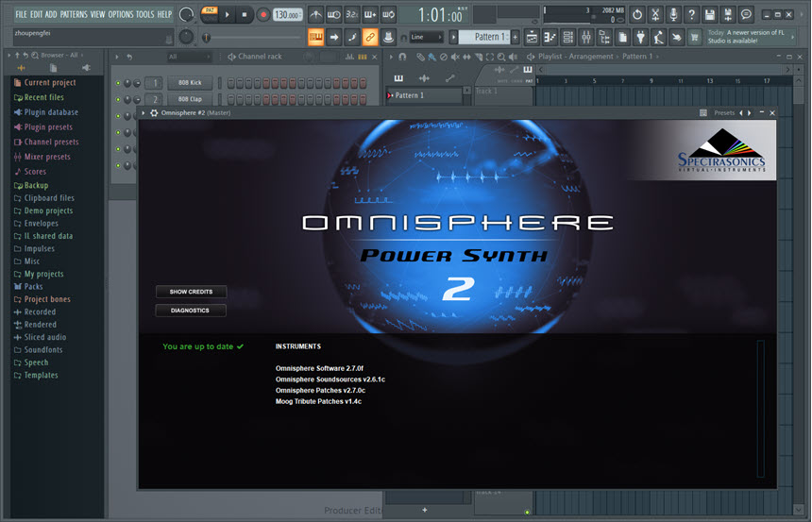The width and height of the screenshot is (812, 522).
Task: Click the song position slider
Action: click(x=254, y=38)
